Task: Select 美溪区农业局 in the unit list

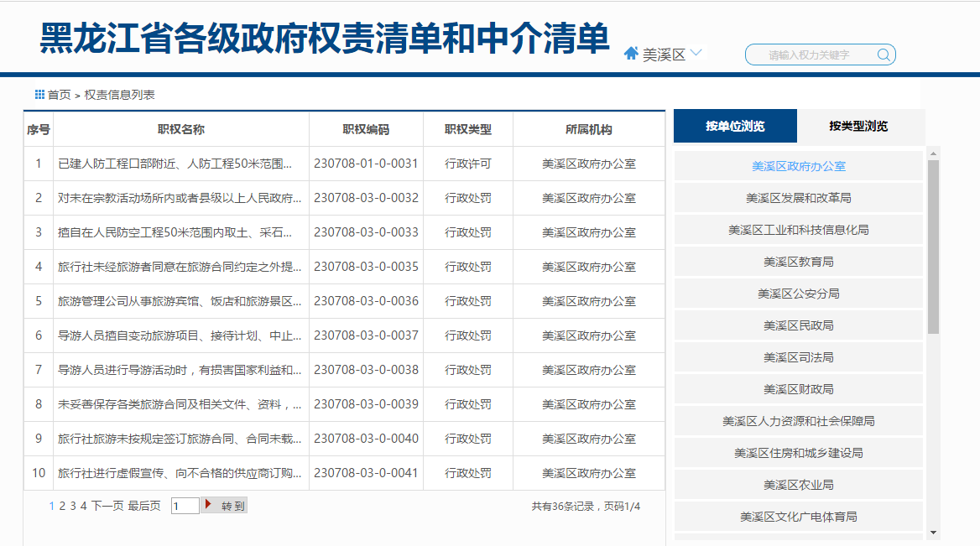Action: pos(798,485)
